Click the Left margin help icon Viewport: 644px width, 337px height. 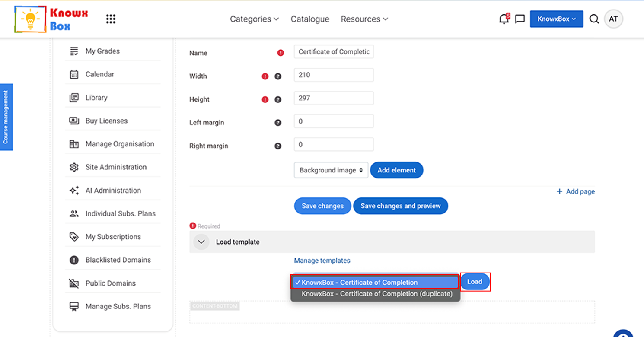coord(278,123)
